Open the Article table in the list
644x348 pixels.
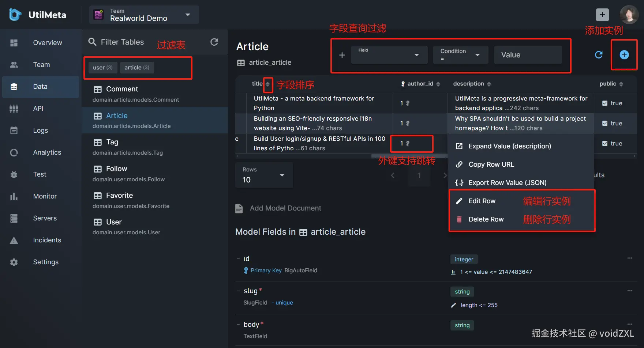click(x=155, y=120)
